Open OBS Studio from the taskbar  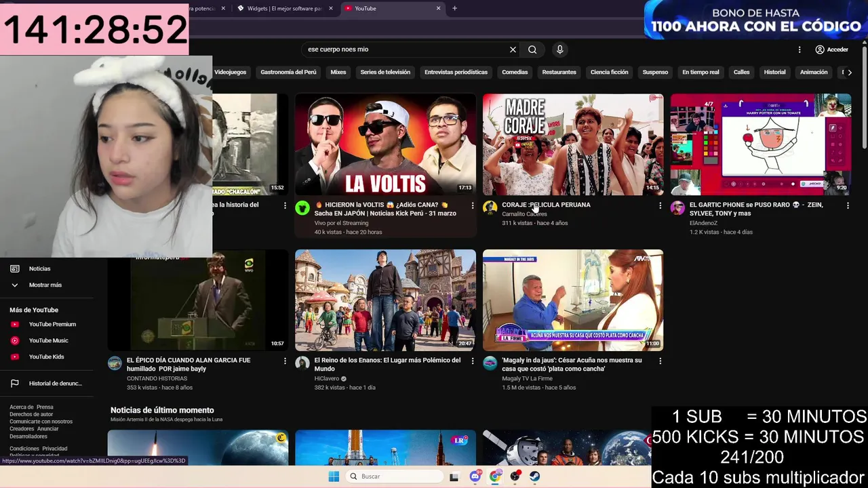(x=515, y=476)
